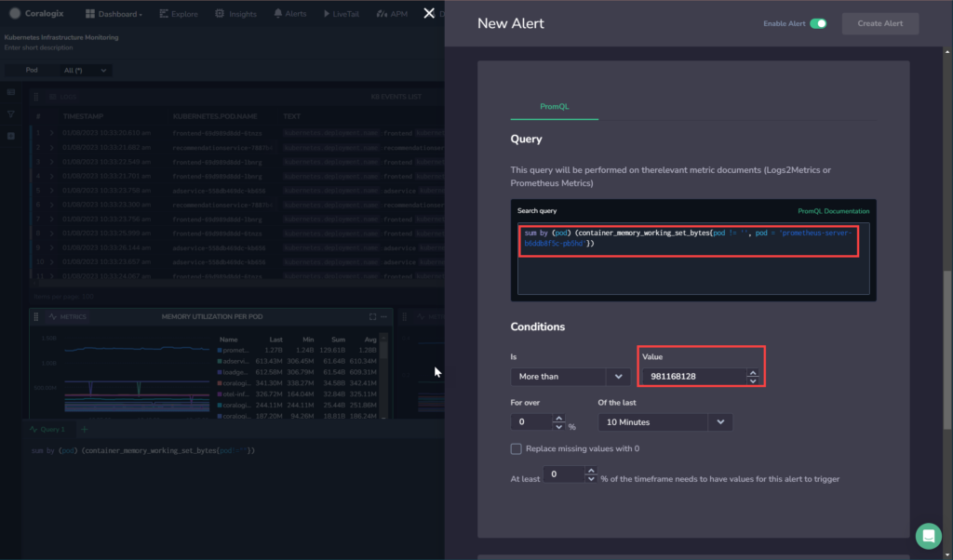The width and height of the screenshot is (953, 560).
Task: Click inside the Search query editor
Action: coord(693,259)
